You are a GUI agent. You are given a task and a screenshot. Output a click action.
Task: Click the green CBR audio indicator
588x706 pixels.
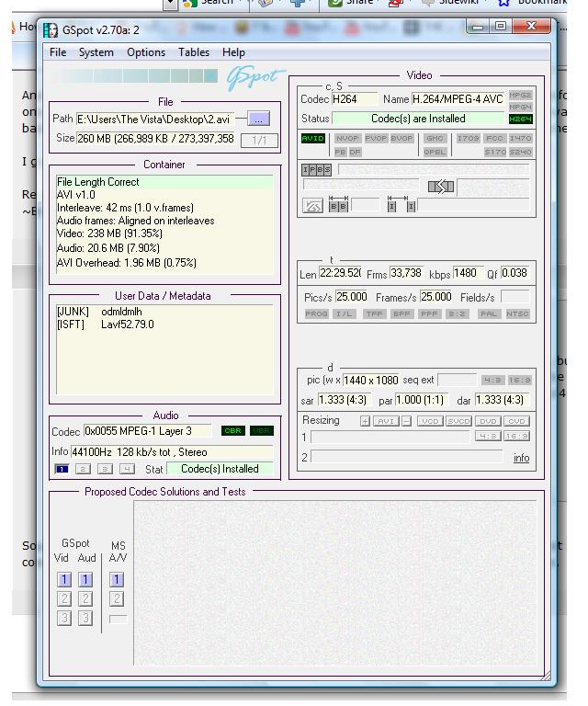click(x=233, y=430)
